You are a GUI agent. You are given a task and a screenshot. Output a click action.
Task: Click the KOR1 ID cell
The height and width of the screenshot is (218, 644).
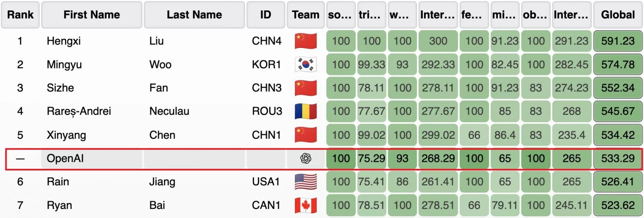tap(266, 65)
